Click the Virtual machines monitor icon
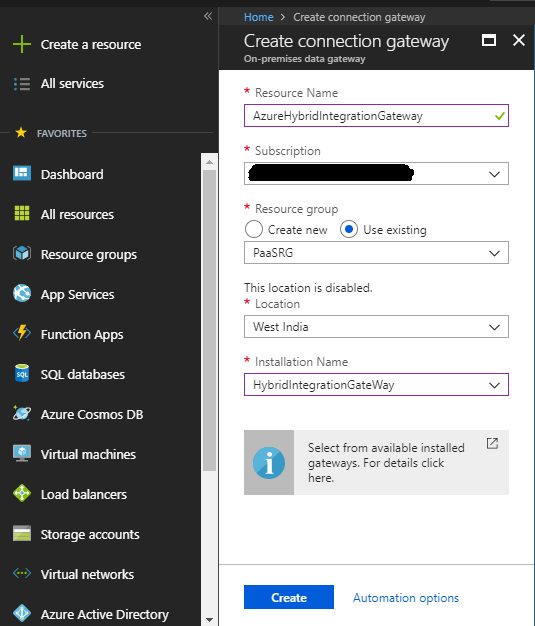 tap(22, 453)
